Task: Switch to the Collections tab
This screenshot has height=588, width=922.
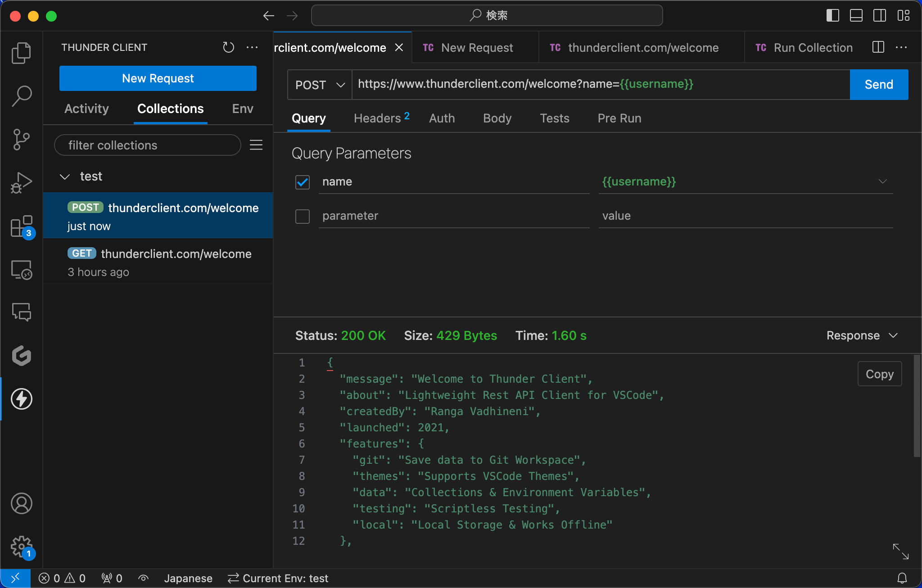Action: pos(171,109)
